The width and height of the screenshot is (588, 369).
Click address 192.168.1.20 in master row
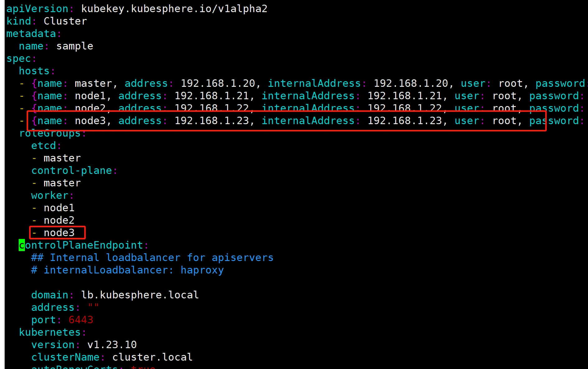coord(218,83)
